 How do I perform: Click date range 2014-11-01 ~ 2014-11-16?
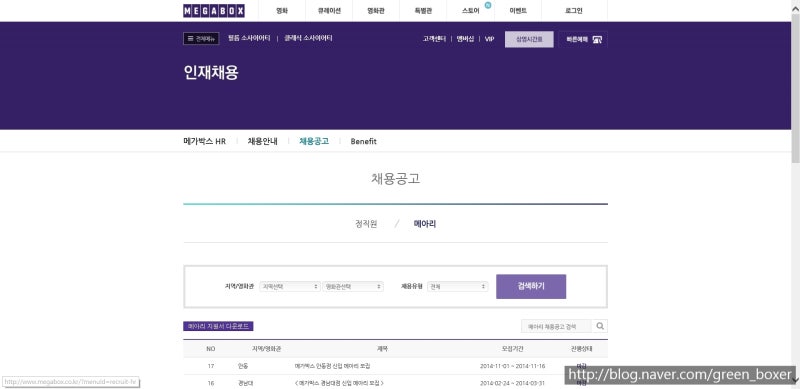coord(512,366)
